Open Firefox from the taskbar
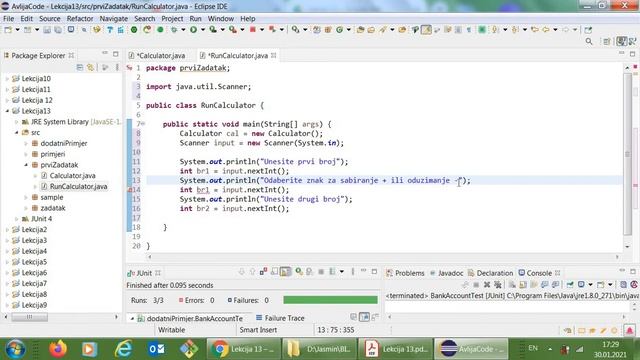The image size is (640, 360). click(x=58, y=349)
